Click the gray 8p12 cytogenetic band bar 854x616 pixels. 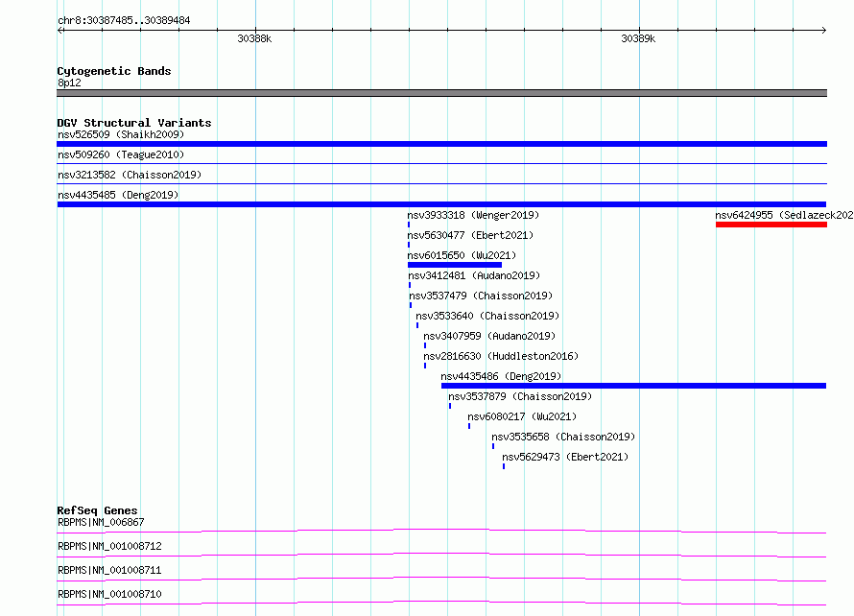(441, 93)
